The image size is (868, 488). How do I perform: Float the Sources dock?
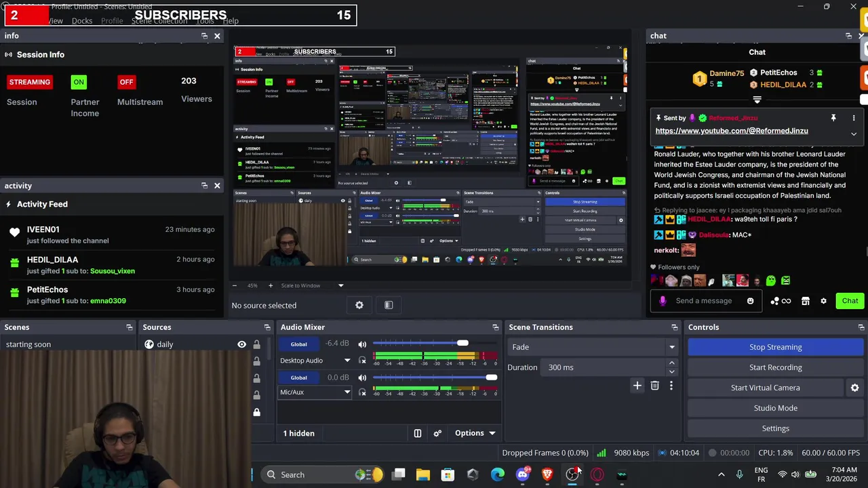tap(267, 327)
